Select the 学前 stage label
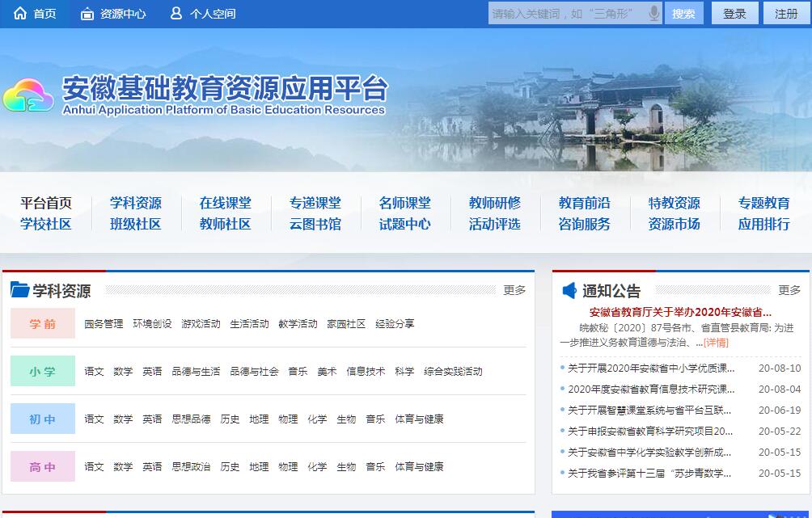Image resolution: width=812 pixels, height=518 pixels. 43,323
